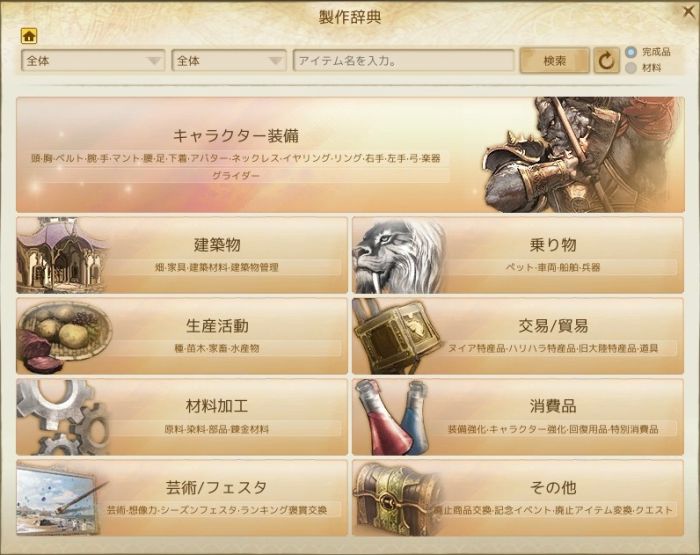
Task: Open 材料加工 via the gears image
Action: (x=62, y=417)
